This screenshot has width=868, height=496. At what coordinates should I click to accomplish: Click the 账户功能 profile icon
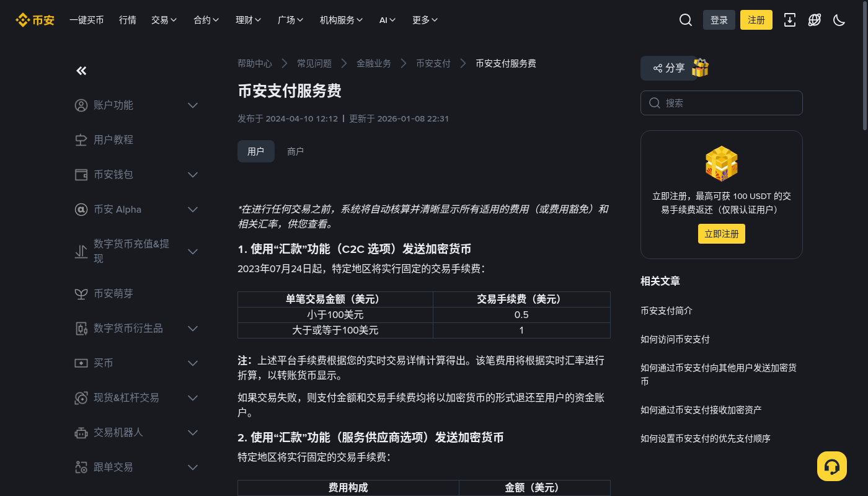coord(81,105)
